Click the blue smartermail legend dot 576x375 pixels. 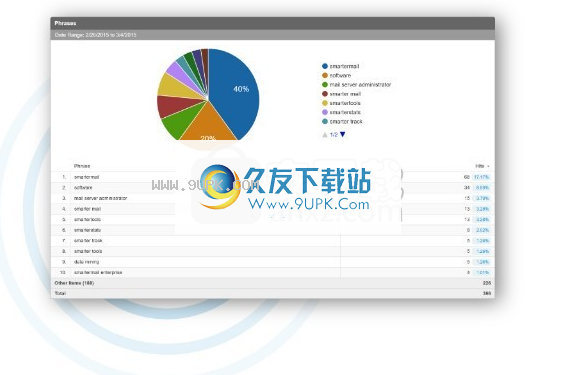coord(325,66)
